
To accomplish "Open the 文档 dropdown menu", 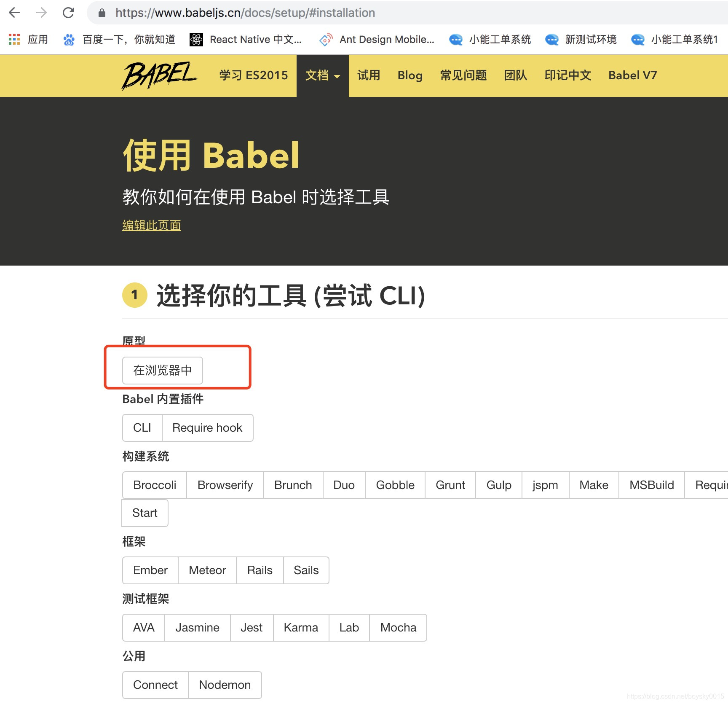I will click(322, 75).
